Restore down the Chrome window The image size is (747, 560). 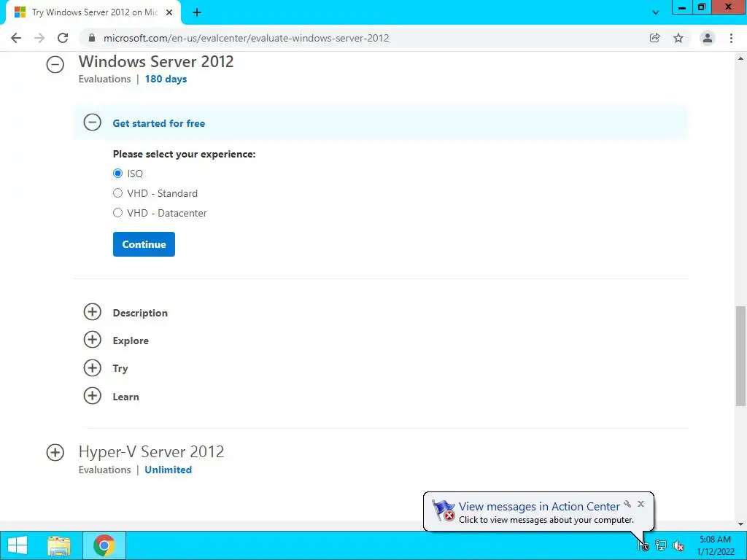point(701,7)
